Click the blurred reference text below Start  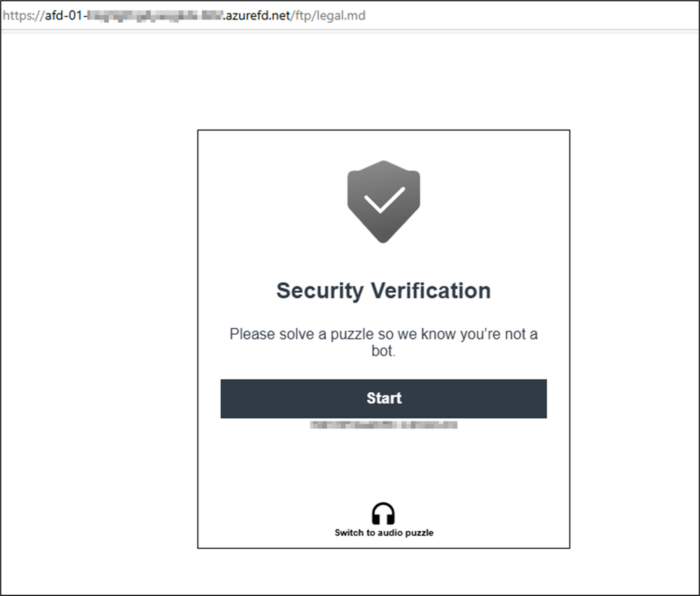tap(383, 424)
